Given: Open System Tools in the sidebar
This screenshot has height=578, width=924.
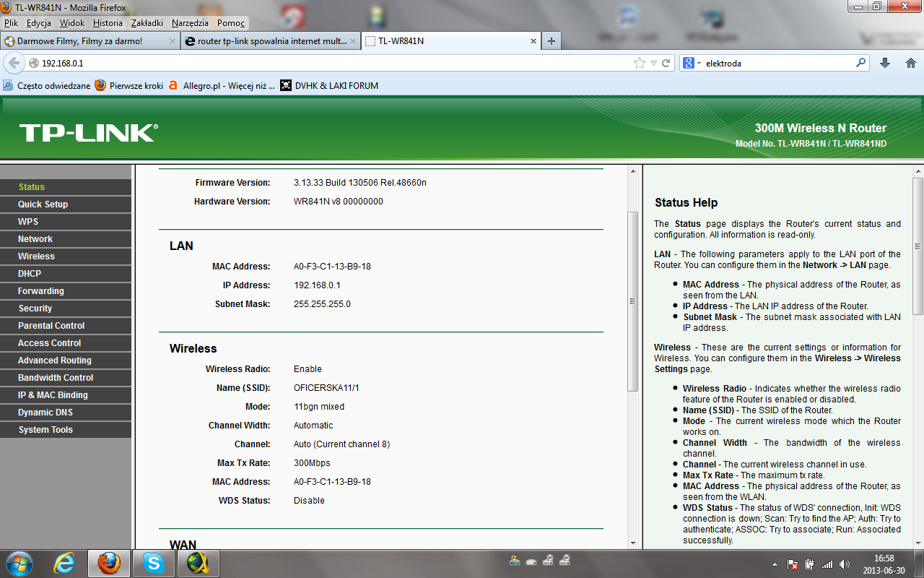Looking at the screenshot, I should click(66, 430).
